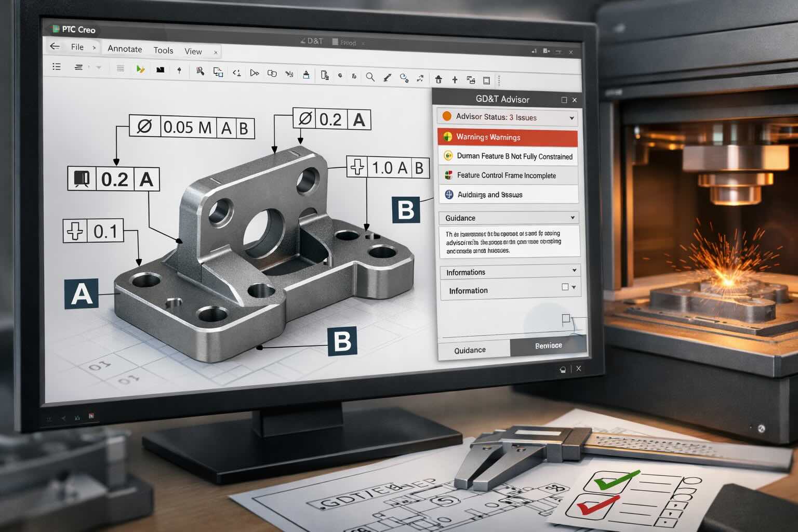
Task: Select the magnifying glass zoom tool
Action: (370, 77)
